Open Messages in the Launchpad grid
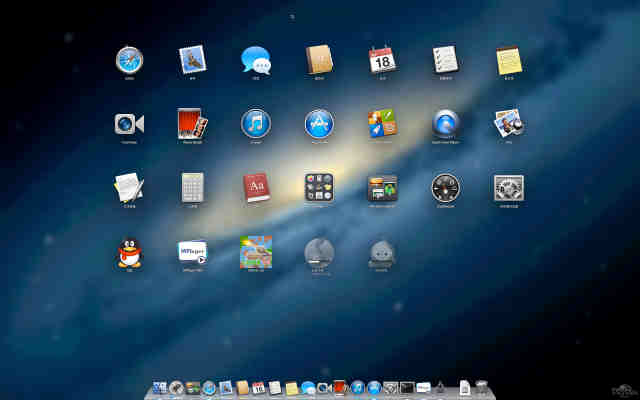 [x=256, y=60]
